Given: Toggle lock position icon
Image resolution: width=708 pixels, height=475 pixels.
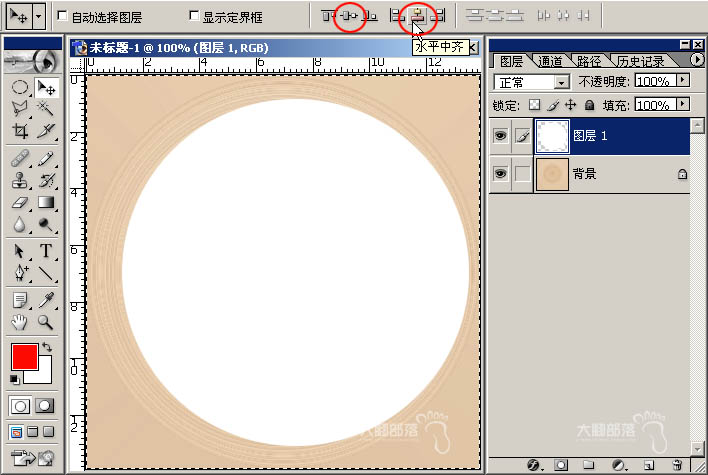Looking at the screenshot, I should click(571, 105).
